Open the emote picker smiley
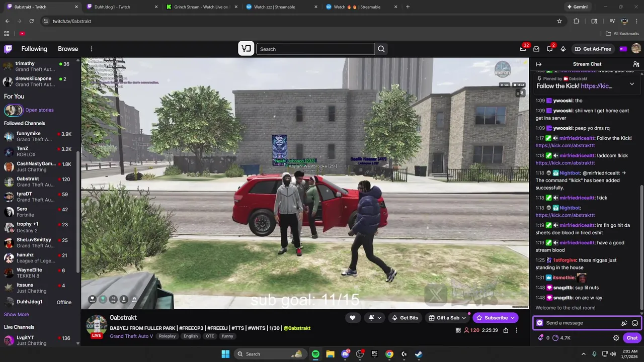This screenshot has height=362, width=644. click(x=635, y=323)
